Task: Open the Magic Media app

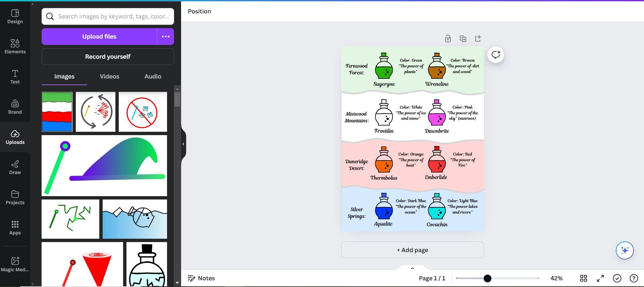Action: click(15, 265)
